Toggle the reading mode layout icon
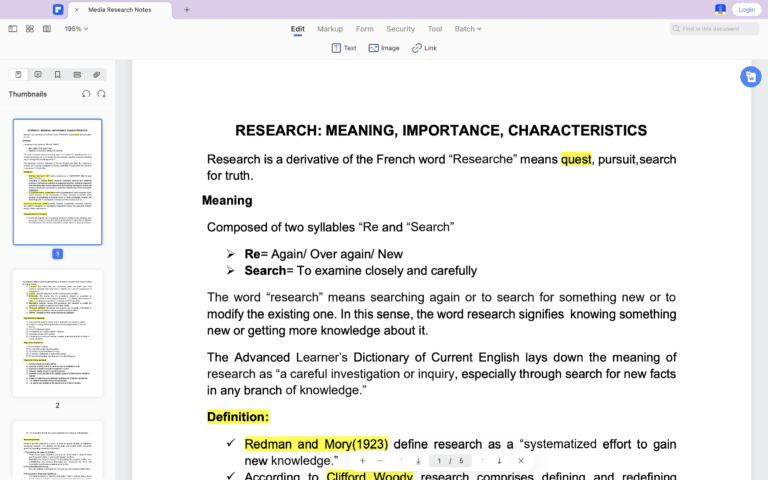The height and width of the screenshot is (480, 768). [x=47, y=29]
